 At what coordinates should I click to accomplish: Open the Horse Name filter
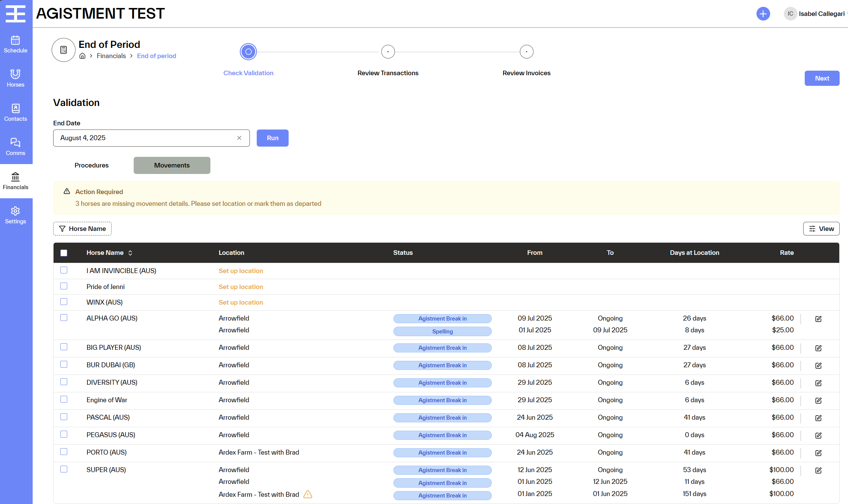(82, 229)
